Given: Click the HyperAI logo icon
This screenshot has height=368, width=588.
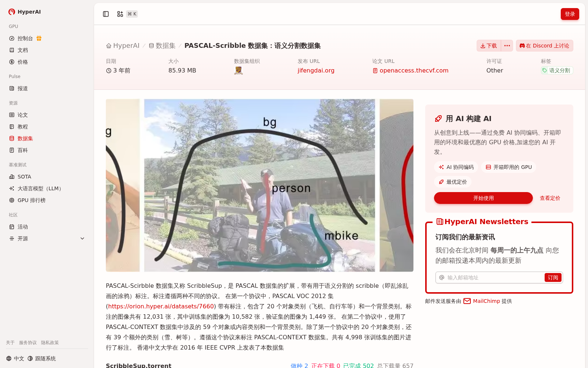Looking at the screenshot, I should click(12, 12).
